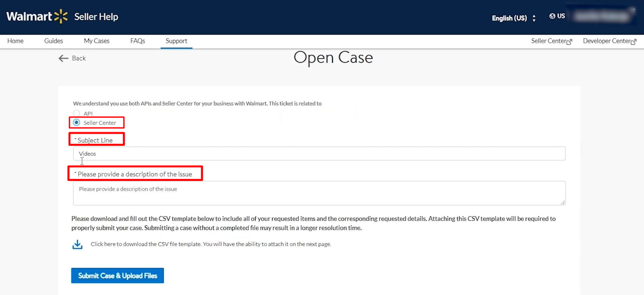Click the issue description text area

(319, 193)
